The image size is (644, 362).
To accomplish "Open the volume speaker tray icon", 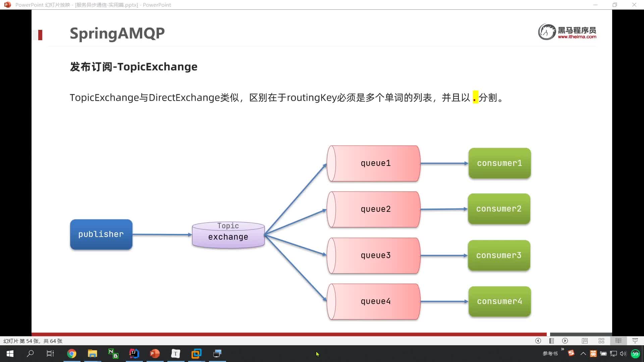I will click(x=623, y=354).
